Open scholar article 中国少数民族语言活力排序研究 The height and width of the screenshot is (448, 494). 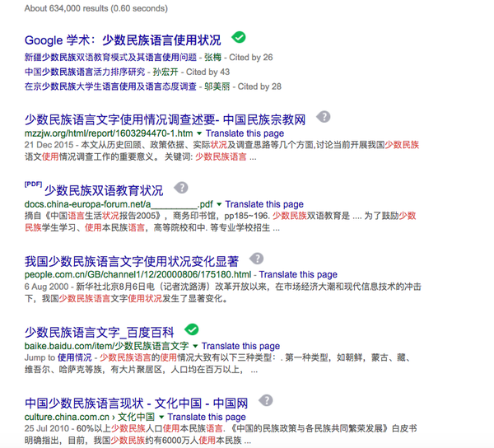(x=85, y=72)
